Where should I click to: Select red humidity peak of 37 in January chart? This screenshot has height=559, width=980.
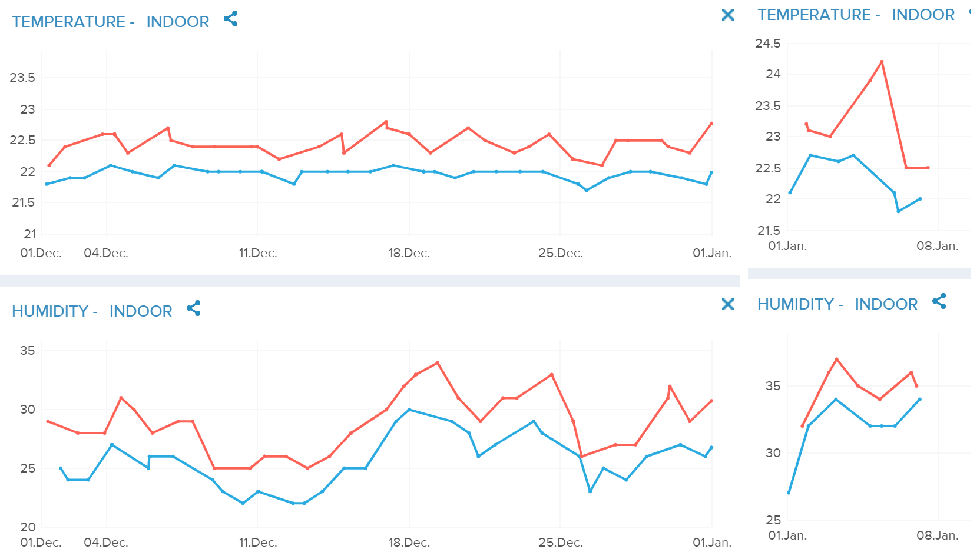[x=837, y=359]
